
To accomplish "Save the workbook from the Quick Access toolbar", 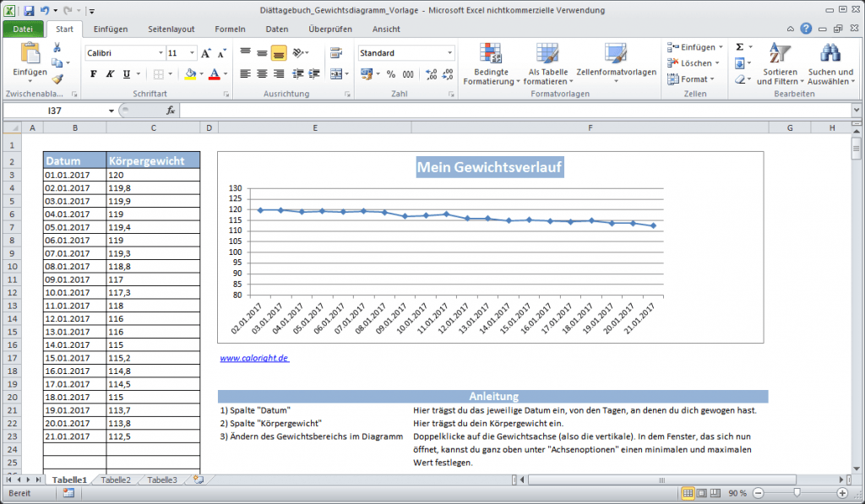I will pos(30,10).
